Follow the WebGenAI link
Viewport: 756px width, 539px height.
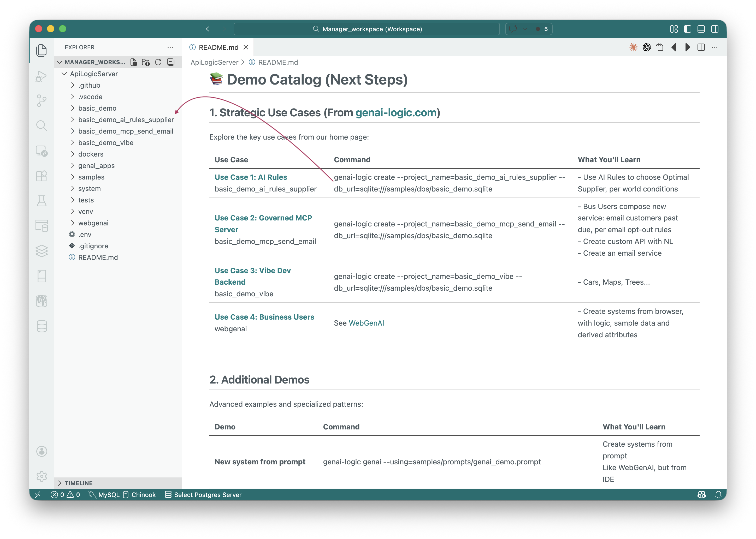[366, 323]
